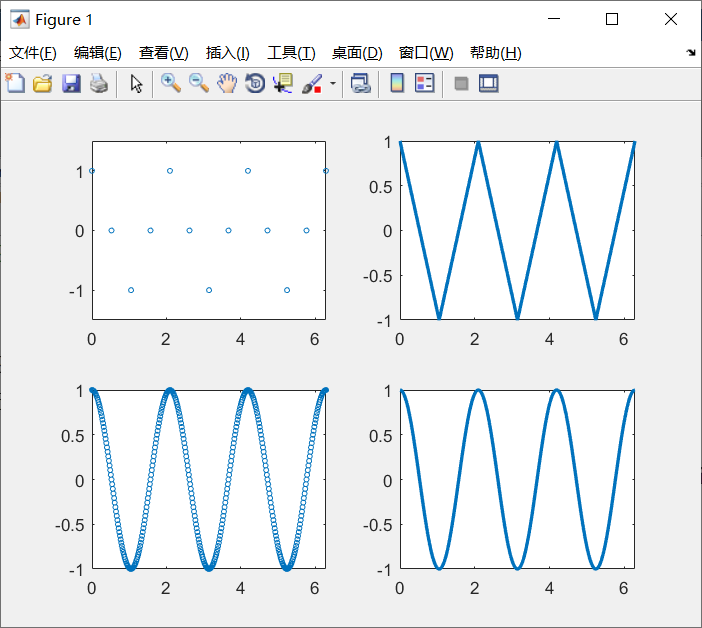The image size is (702, 628).
Task: Open the 查看(V) menu
Action: click(x=163, y=53)
